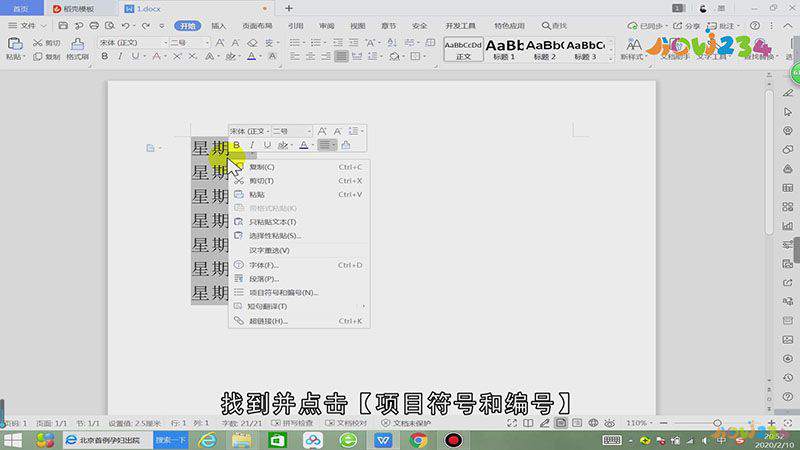
Task: Choose 只粘贴文本(T) in context menu
Action: (x=299, y=222)
